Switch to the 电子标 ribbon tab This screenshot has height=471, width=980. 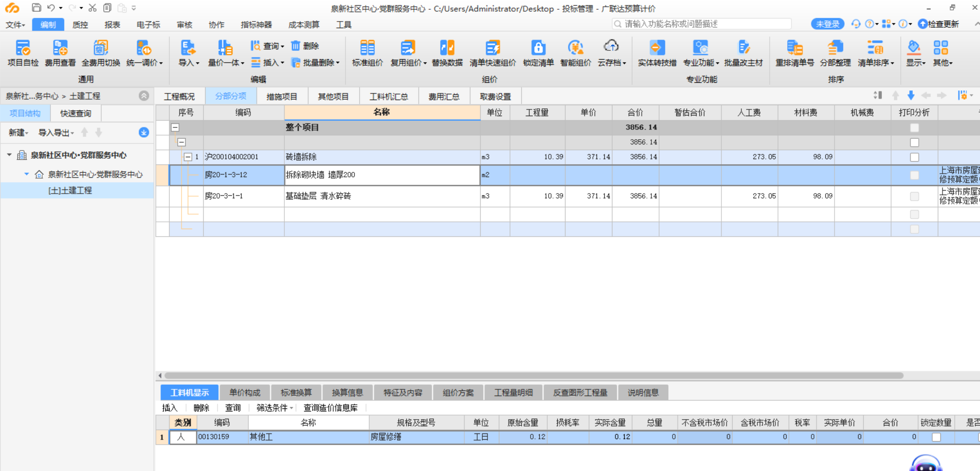(x=148, y=25)
